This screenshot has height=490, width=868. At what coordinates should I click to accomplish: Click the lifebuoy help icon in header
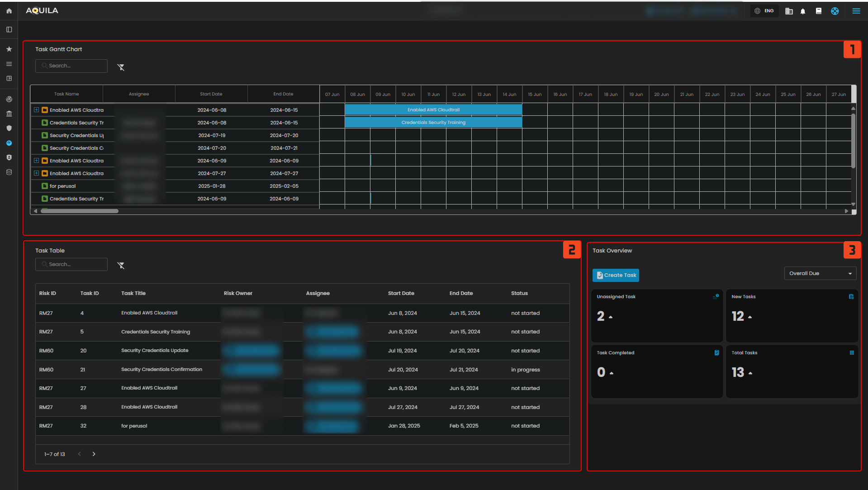835,11
